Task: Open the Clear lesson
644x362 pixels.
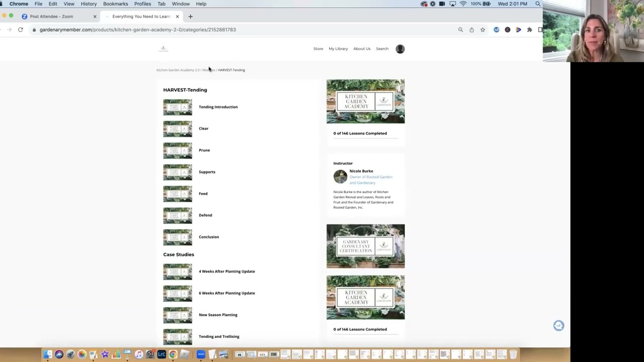Action: click(x=203, y=129)
